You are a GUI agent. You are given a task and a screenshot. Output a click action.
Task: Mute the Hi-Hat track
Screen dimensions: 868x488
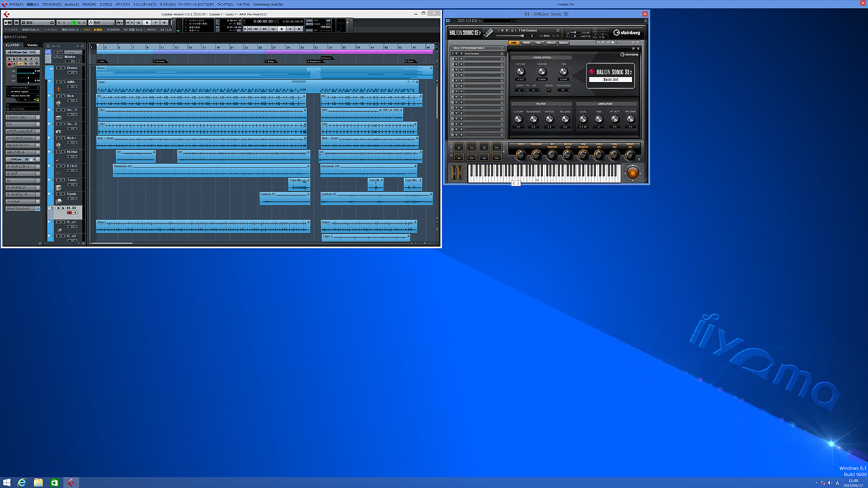point(58,152)
